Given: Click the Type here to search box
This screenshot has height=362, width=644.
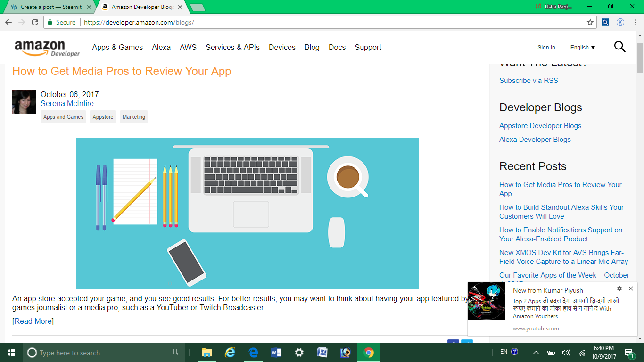Looking at the screenshot, I should point(103,353).
